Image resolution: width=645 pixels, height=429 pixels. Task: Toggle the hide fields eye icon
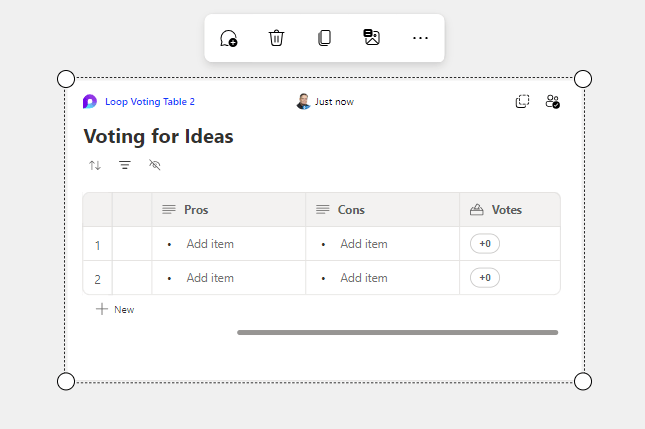pos(154,165)
